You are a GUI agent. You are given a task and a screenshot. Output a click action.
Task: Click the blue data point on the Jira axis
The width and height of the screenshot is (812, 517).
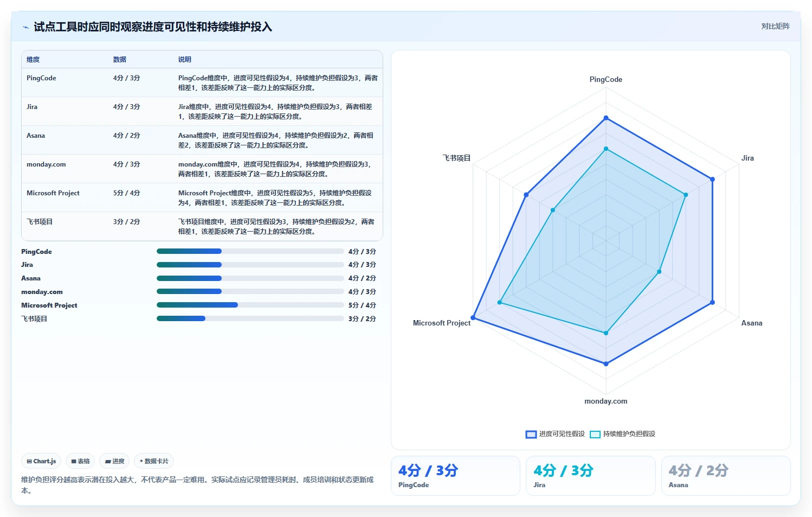coord(712,179)
